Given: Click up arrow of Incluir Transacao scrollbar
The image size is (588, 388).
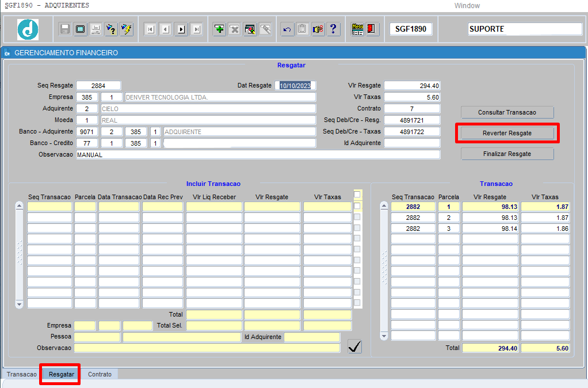Looking at the screenshot, I should pyautogui.click(x=19, y=206).
